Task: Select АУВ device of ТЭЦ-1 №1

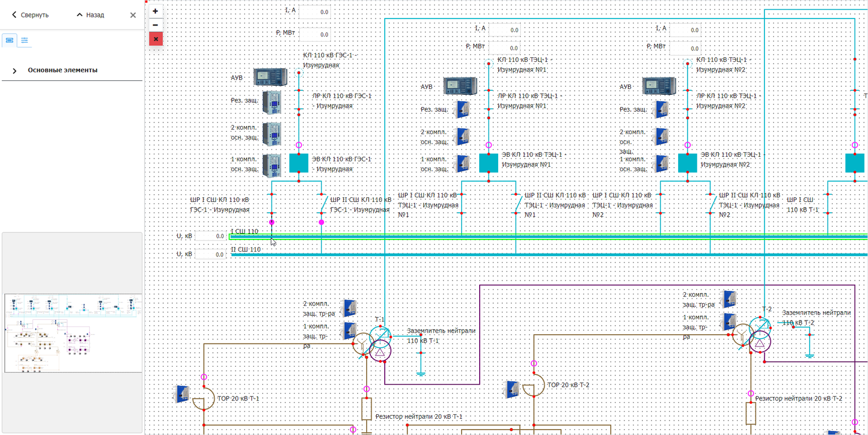Action: (460, 86)
